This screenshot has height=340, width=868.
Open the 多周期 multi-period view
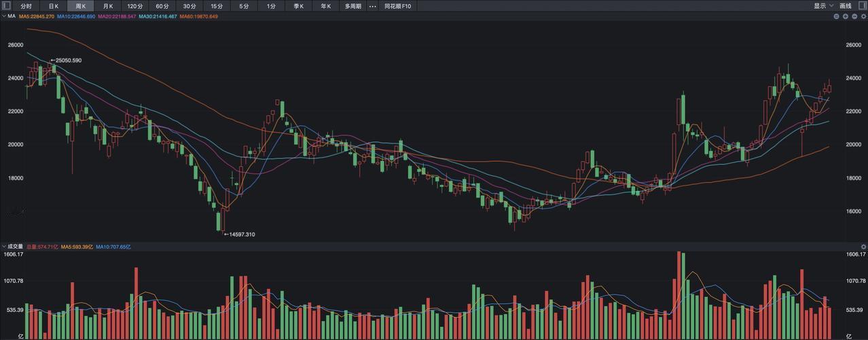352,5
